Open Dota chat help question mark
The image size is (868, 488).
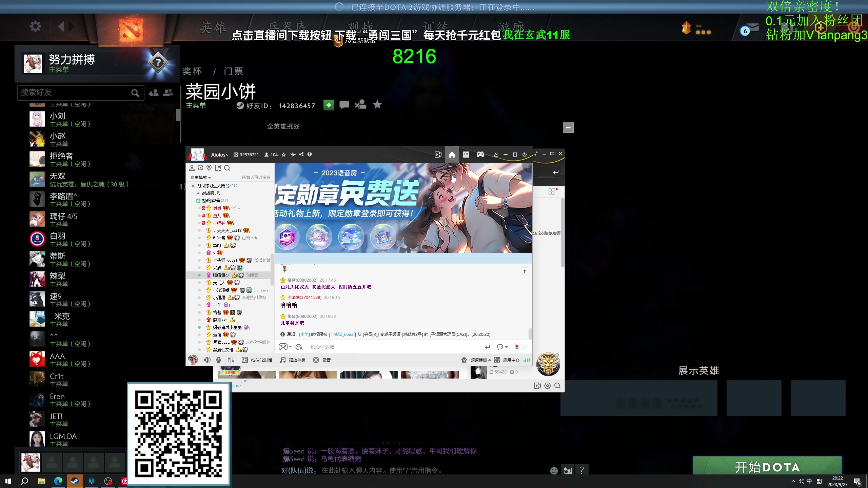tap(582, 470)
